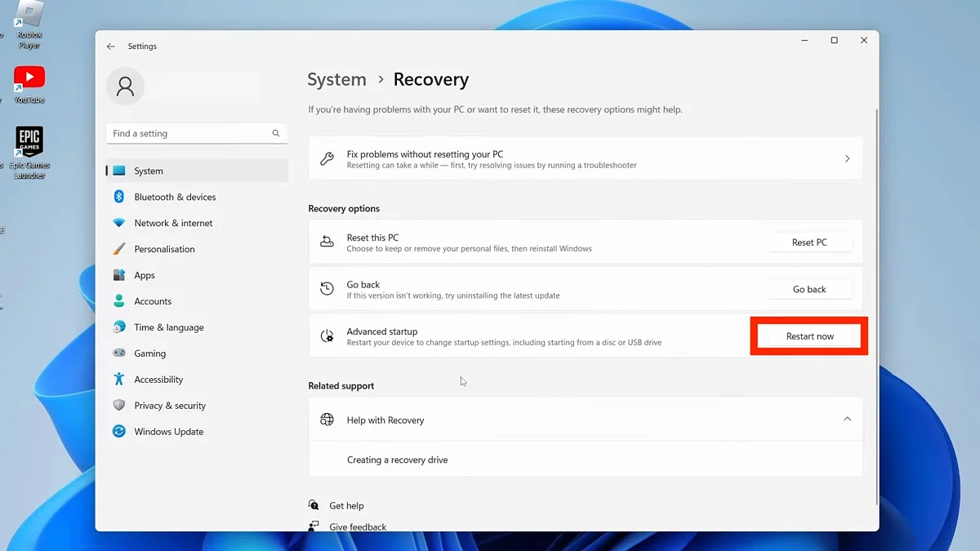Collapse the Help with Recovery section
The width and height of the screenshot is (980, 551).
tap(847, 420)
